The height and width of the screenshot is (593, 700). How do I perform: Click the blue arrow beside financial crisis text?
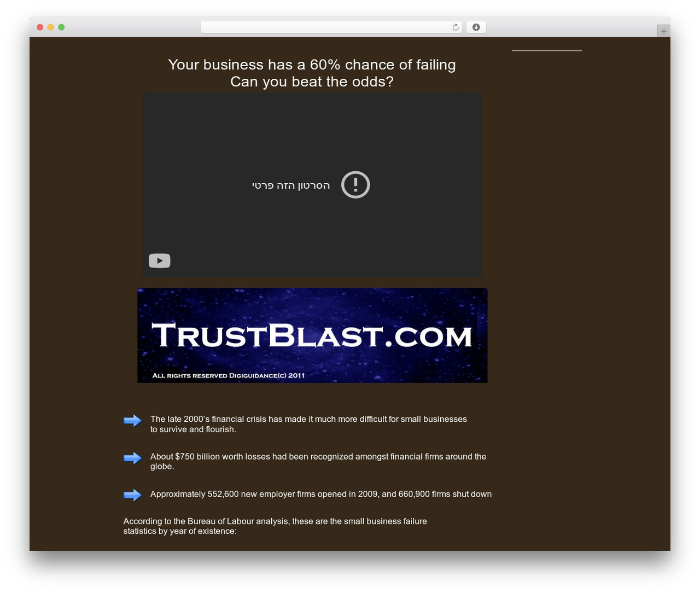pos(133,421)
